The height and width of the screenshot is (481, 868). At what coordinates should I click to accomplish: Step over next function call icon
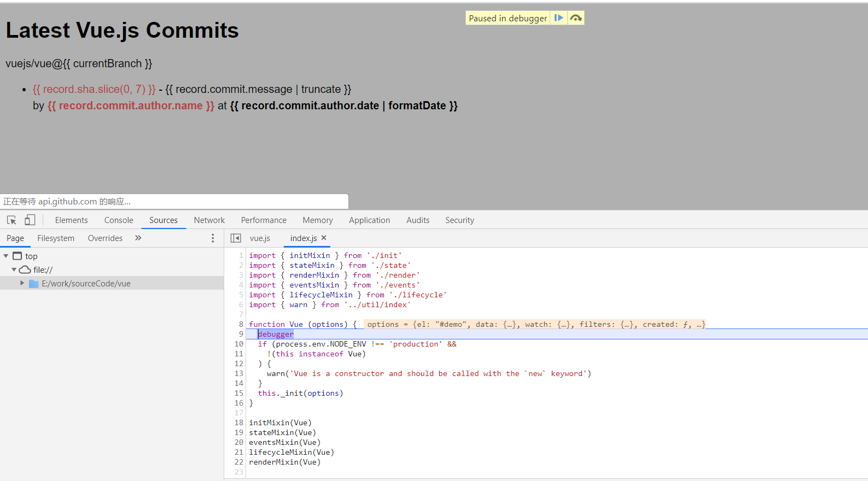click(x=576, y=18)
